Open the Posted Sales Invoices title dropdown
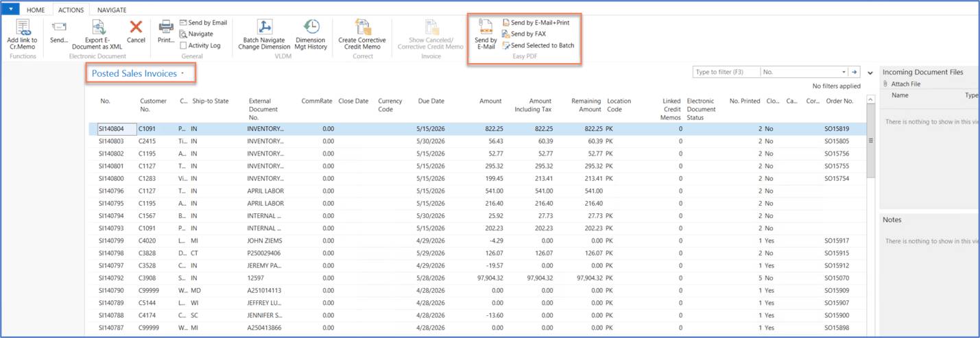The width and height of the screenshot is (980, 338). click(182, 73)
